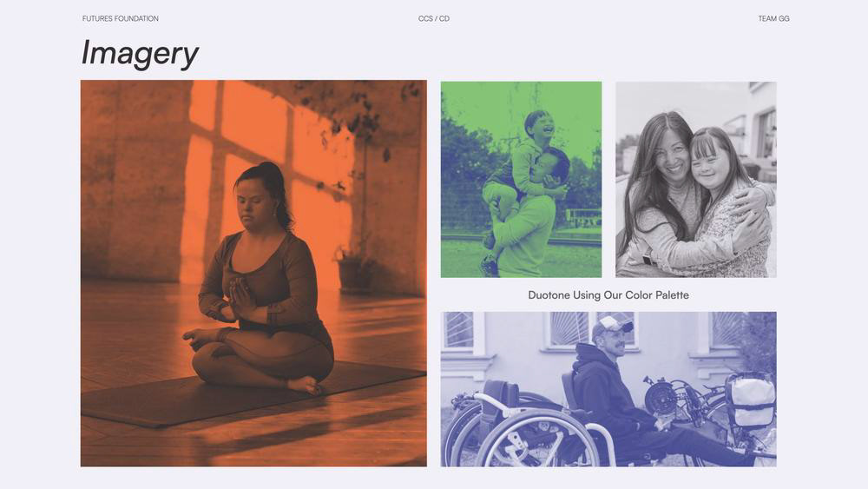Click the Duotone Using Our Color Palette caption

(x=608, y=295)
